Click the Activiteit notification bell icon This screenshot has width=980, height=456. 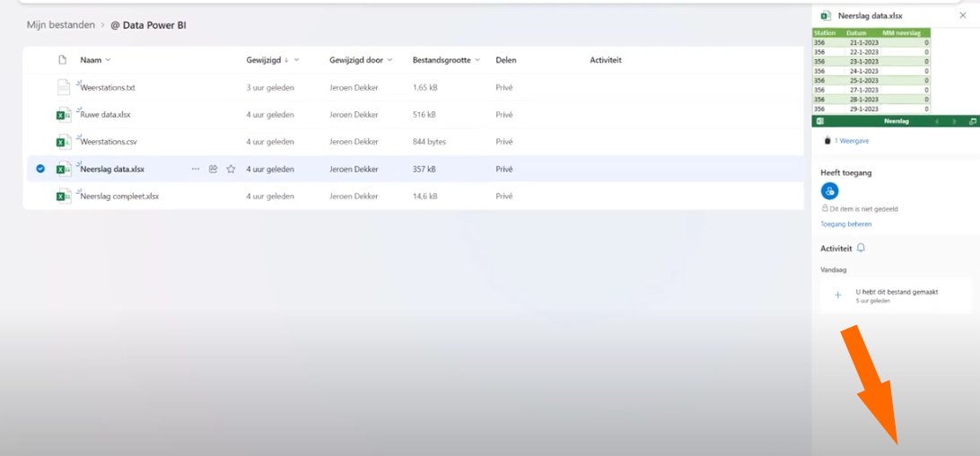pos(862,248)
